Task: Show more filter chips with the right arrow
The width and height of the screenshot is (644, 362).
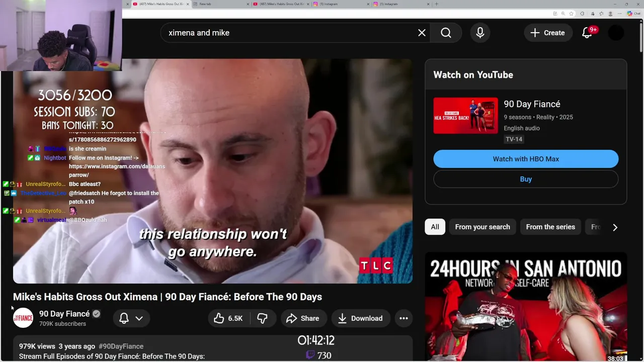Action: (x=615, y=227)
